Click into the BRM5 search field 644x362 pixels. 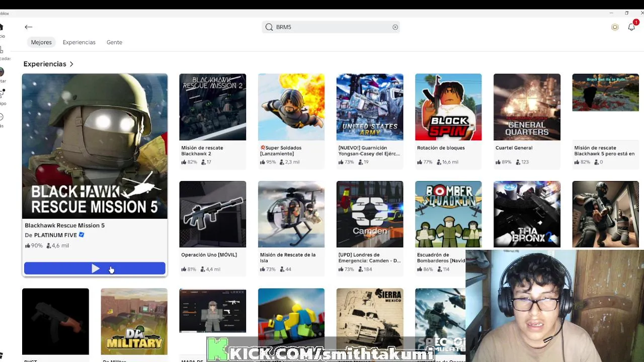(331, 27)
